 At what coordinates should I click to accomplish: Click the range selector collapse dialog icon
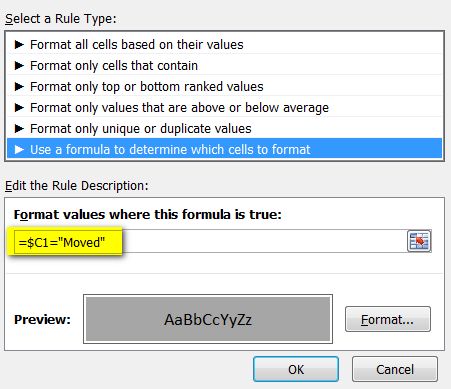(419, 241)
